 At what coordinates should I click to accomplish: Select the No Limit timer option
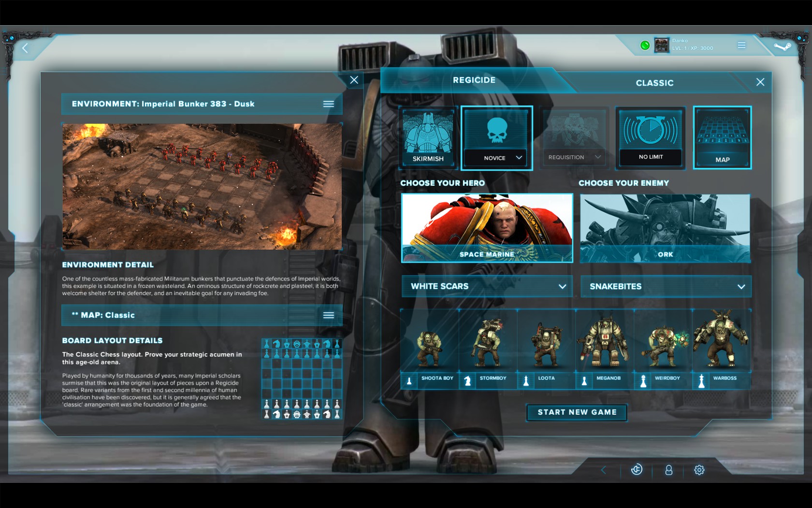651,138
